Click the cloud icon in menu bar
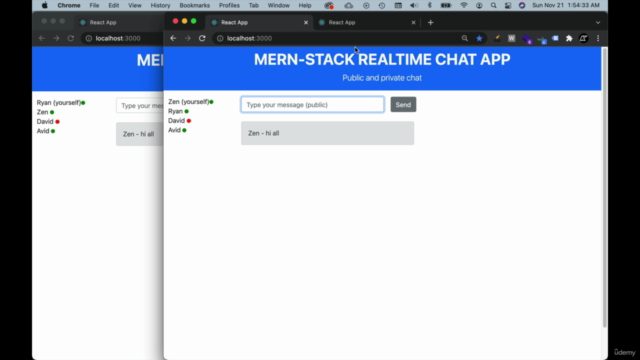This screenshot has width=640, height=360. [349, 5]
